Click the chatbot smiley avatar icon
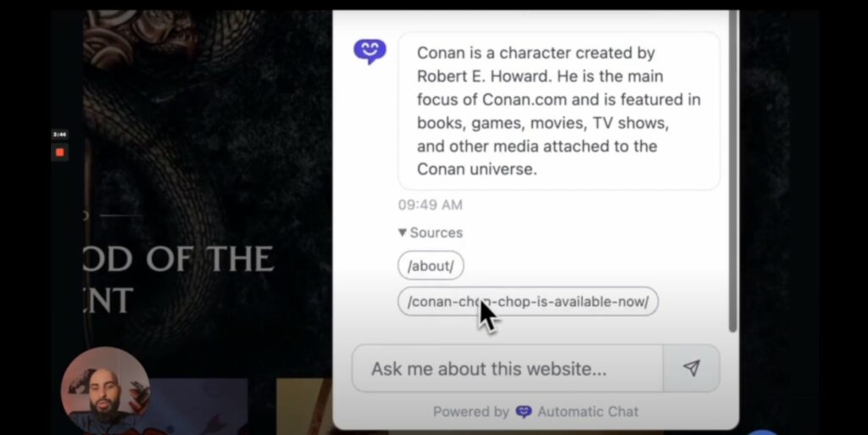This screenshot has width=868, height=435. (x=370, y=52)
